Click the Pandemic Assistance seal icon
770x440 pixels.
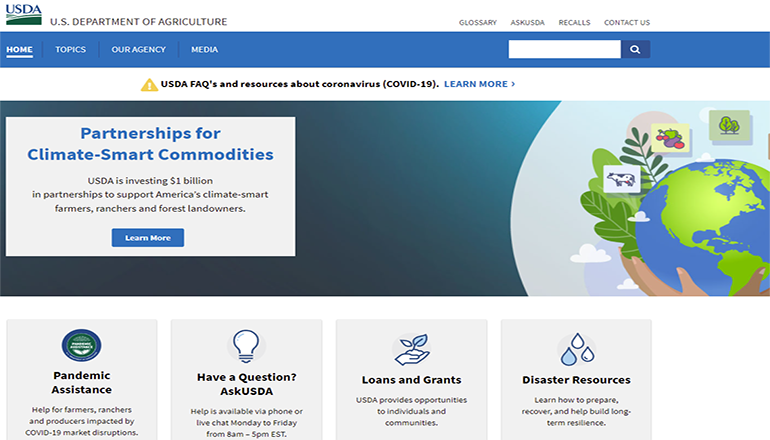pyautogui.click(x=82, y=345)
